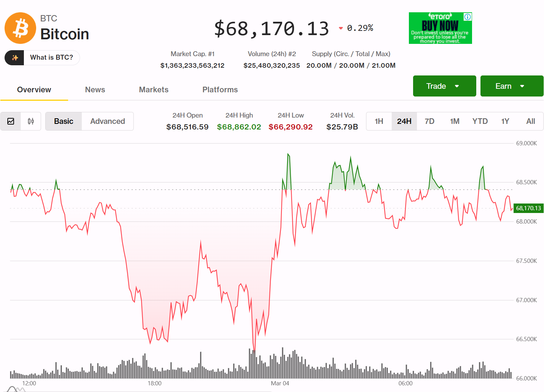
Task: Open the Platforms section link
Action: (x=220, y=89)
